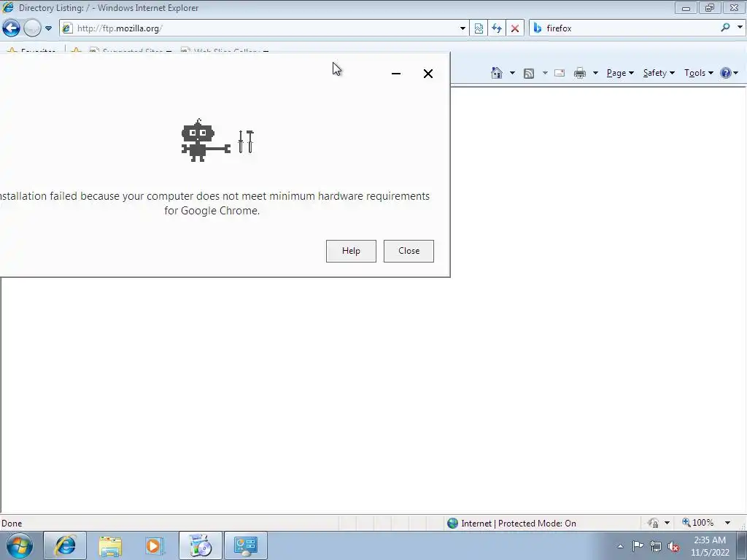Toggle Compatibility View icon
Screen dimensions: 747x560
479,28
